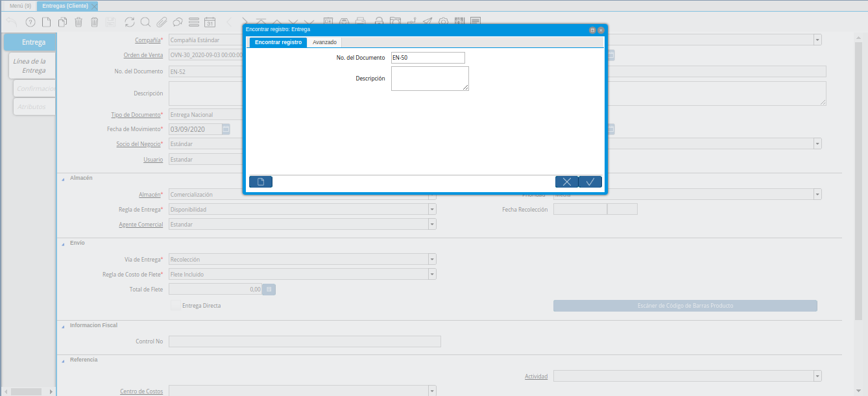This screenshot has width=868, height=396.
Task: Click the paper plane send icon in toolbar
Action: pos(428,22)
